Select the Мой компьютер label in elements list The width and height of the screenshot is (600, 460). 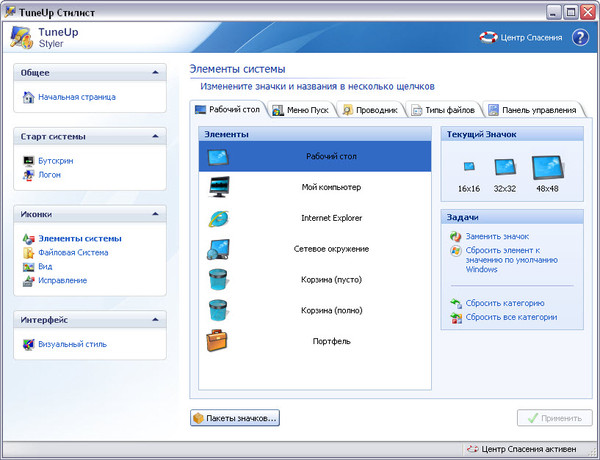click(331, 187)
